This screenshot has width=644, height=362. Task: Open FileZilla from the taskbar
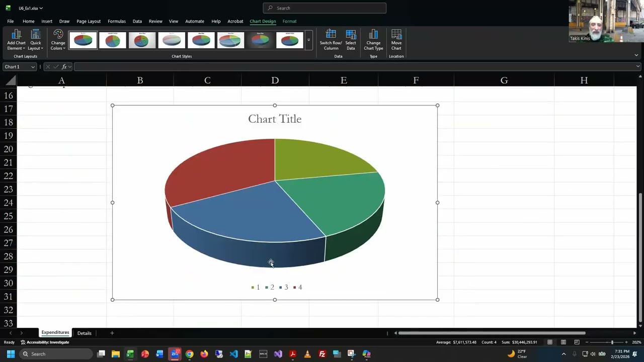(x=322, y=354)
